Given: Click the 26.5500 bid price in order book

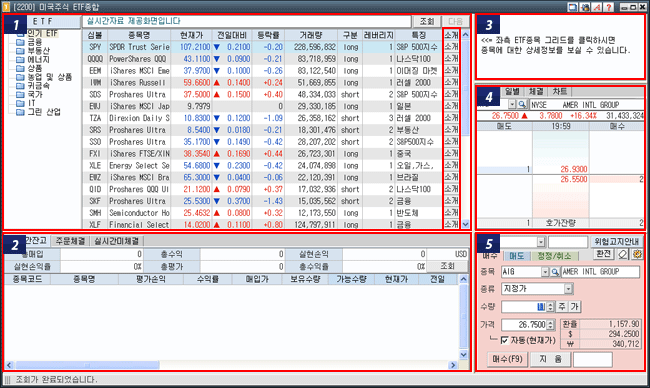Looking at the screenshot, I should pyautogui.click(x=574, y=179).
